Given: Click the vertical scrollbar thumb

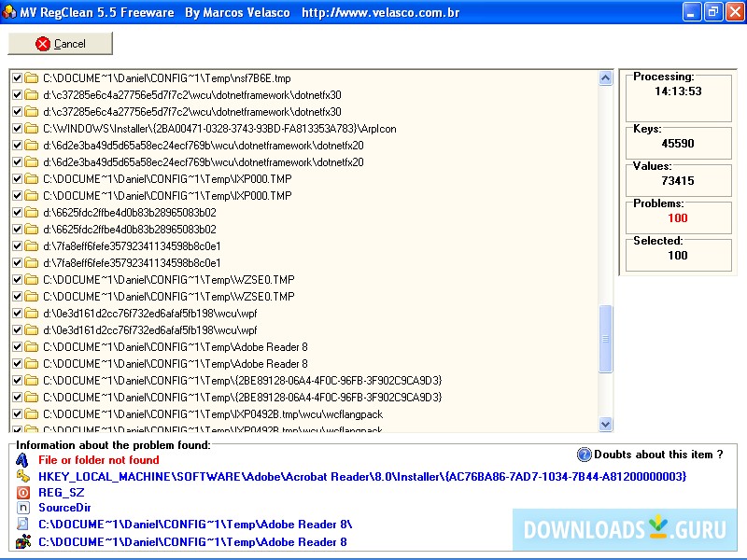Looking at the screenshot, I should pyautogui.click(x=605, y=339).
